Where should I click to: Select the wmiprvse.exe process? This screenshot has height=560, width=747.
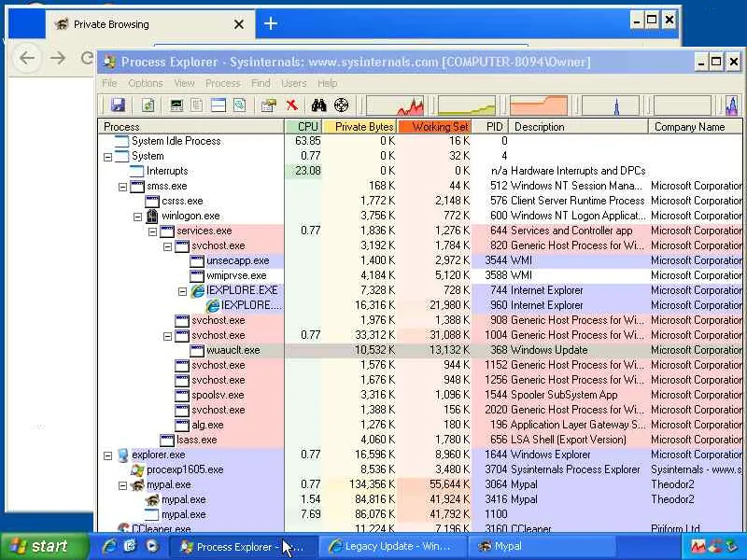pyautogui.click(x=419, y=275)
